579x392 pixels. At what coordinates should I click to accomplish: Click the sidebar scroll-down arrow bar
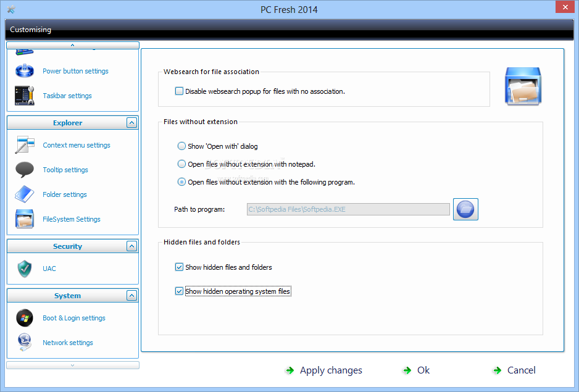73,365
